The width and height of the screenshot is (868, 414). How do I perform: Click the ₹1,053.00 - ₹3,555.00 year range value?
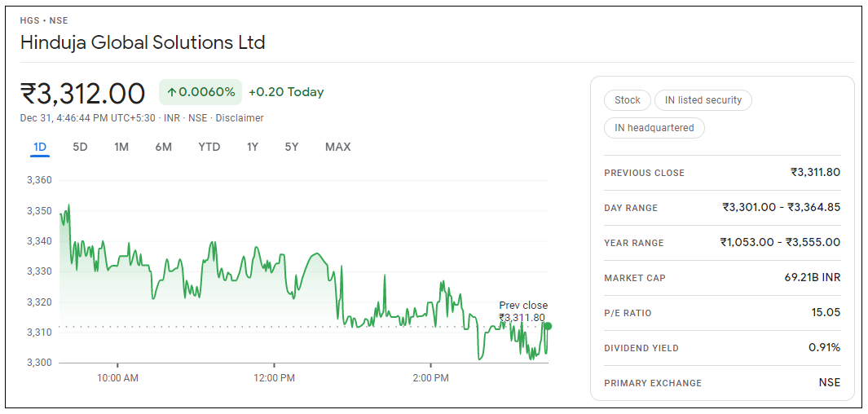click(780, 242)
